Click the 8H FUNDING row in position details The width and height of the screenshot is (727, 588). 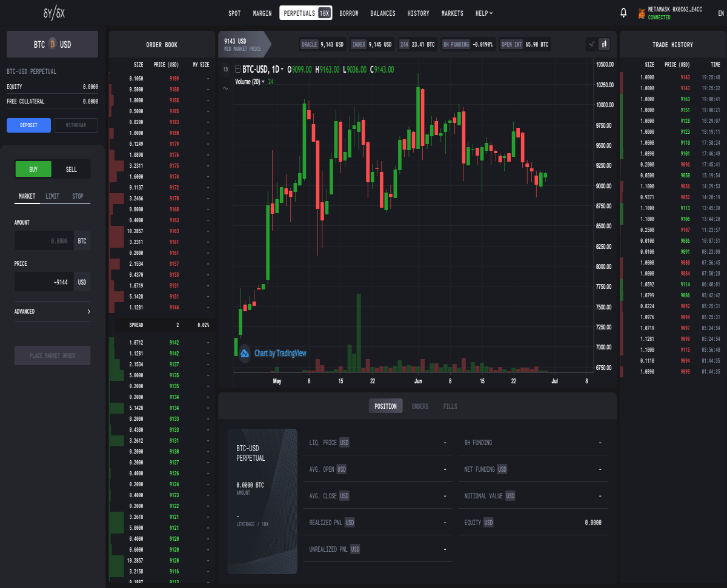pos(533,443)
